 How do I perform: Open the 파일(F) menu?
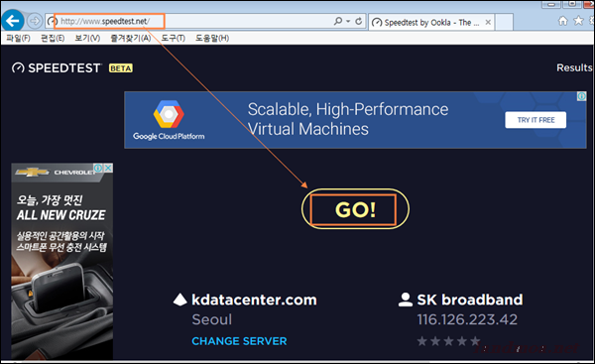[x=18, y=38]
